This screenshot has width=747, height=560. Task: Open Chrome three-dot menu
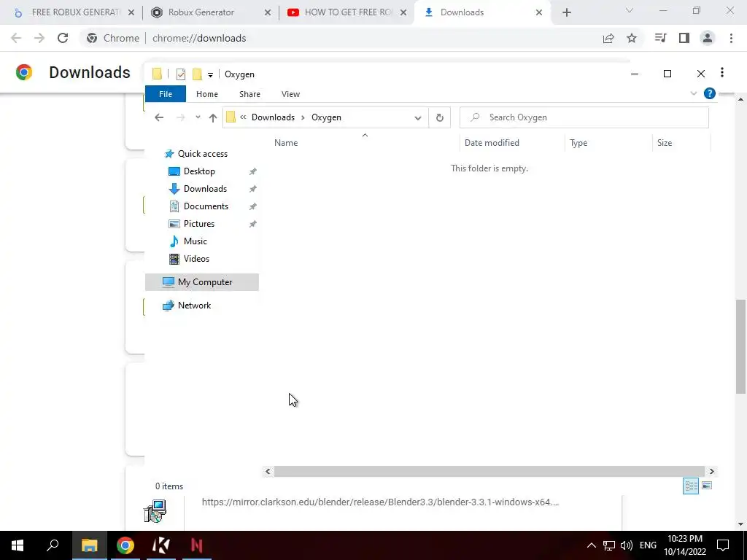click(x=731, y=38)
